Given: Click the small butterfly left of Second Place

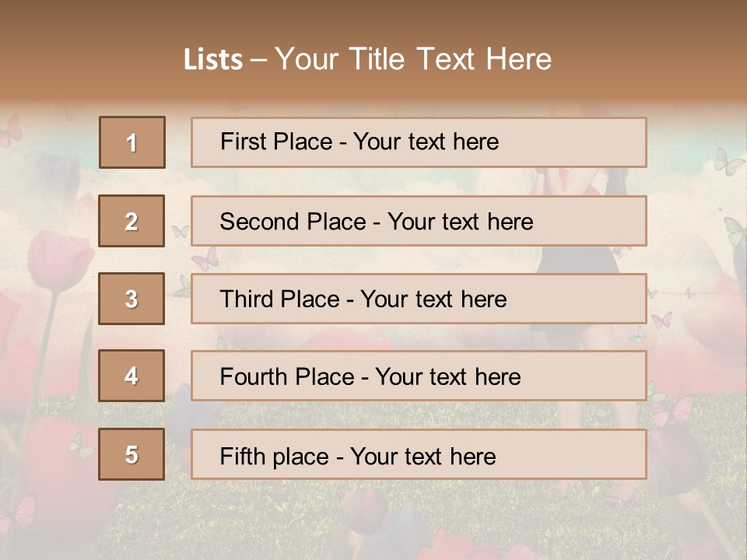Looking at the screenshot, I should coord(181,231).
